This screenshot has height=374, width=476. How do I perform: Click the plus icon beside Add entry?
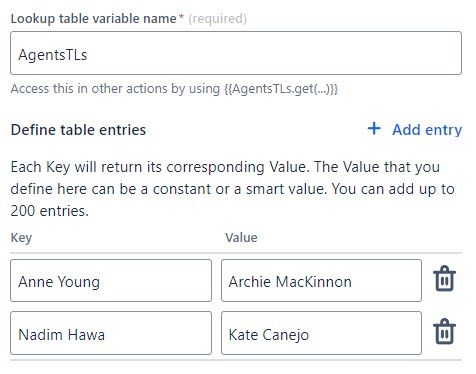[374, 129]
